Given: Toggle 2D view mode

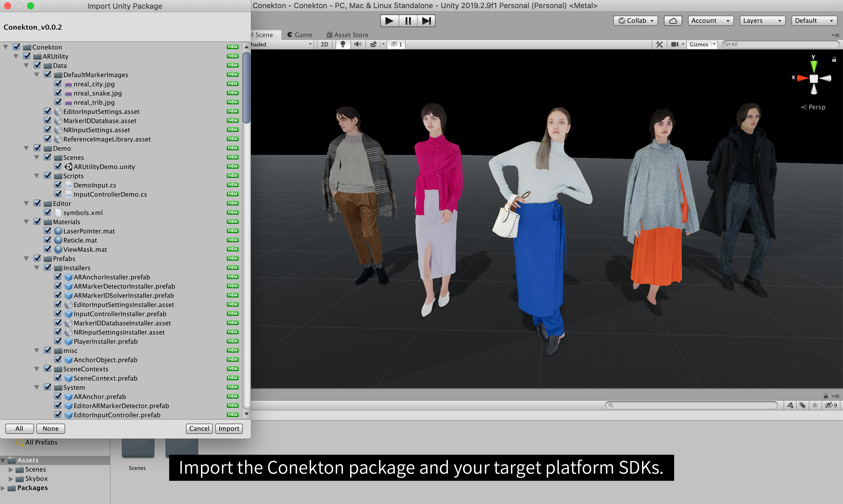Looking at the screenshot, I should 324,44.
